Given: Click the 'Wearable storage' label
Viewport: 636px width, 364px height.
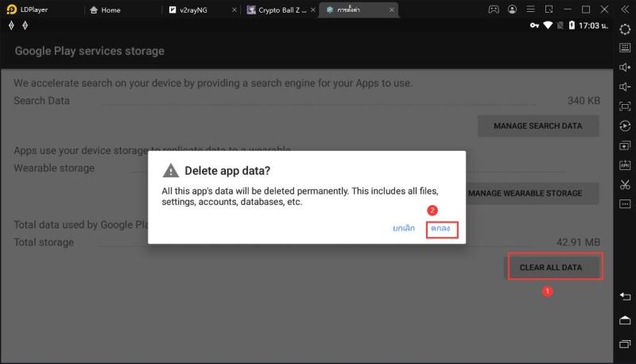Looking at the screenshot, I should point(54,168).
